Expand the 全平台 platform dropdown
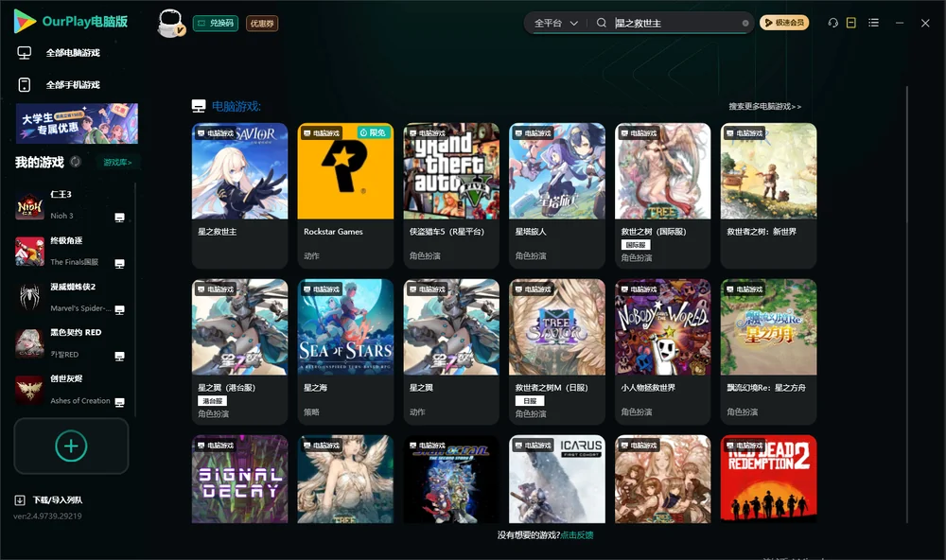This screenshot has width=946, height=560. click(x=555, y=23)
